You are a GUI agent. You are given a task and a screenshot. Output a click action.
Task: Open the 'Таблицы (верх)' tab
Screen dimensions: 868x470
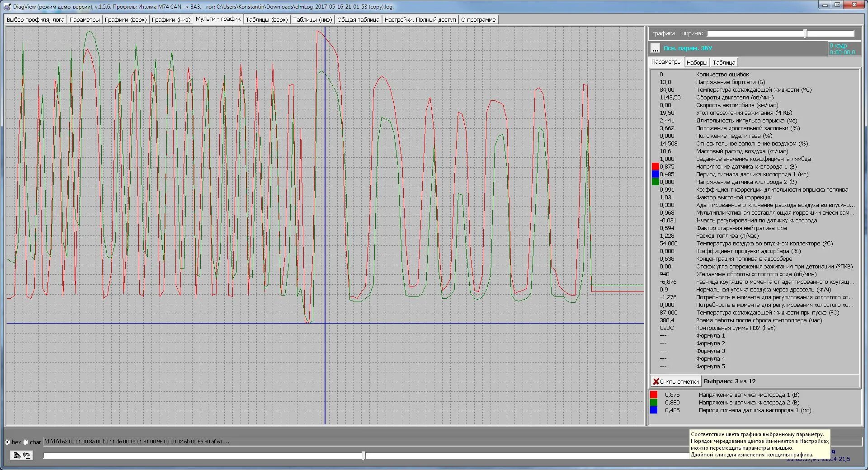(267, 19)
